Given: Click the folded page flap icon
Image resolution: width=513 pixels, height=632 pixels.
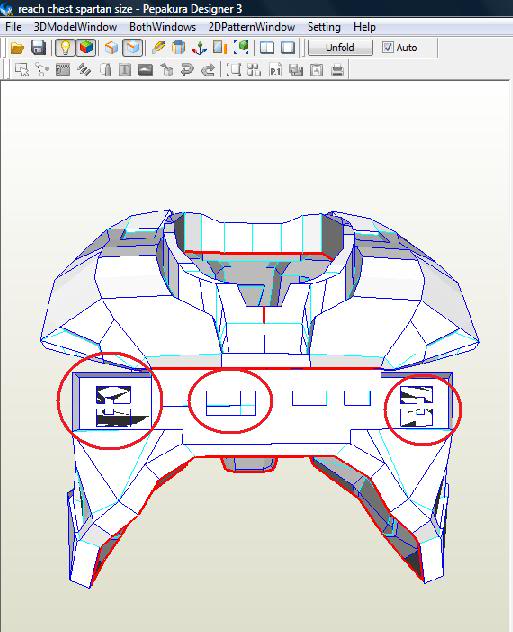Looking at the screenshot, I should 105,70.
